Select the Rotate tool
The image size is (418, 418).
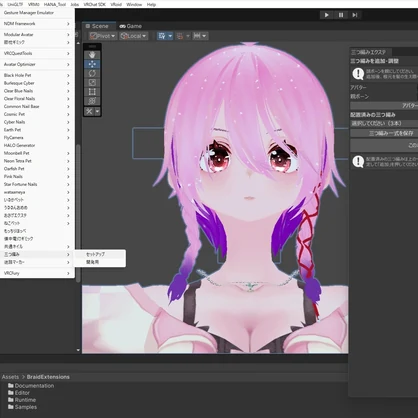tap(92, 73)
